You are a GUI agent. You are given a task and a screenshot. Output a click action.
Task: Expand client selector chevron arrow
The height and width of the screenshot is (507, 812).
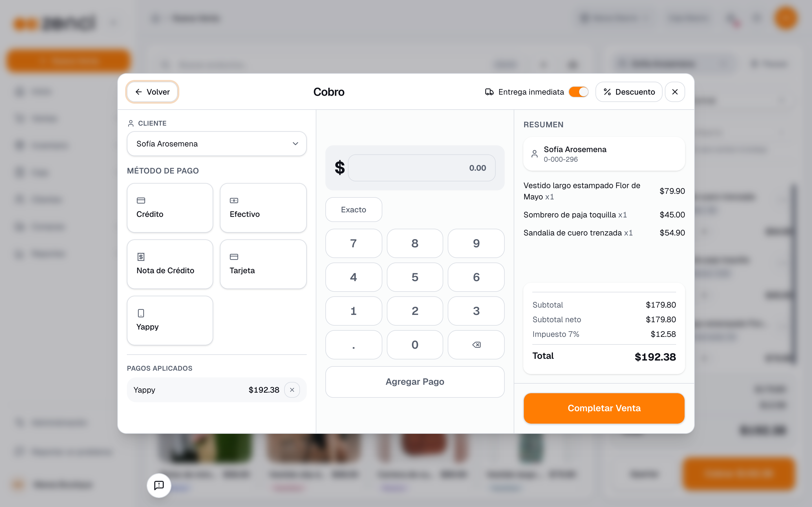pyautogui.click(x=295, y=144)
